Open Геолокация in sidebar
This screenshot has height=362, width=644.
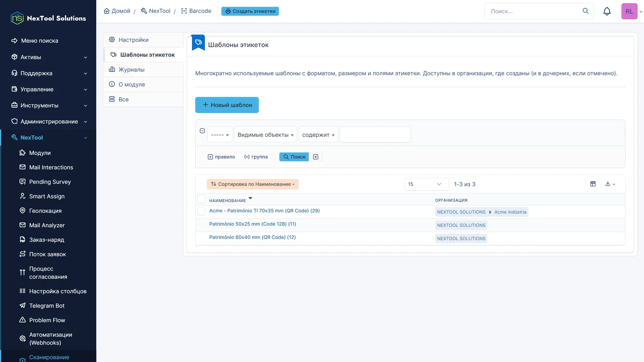pyautogui.click(x=45, y=211)
